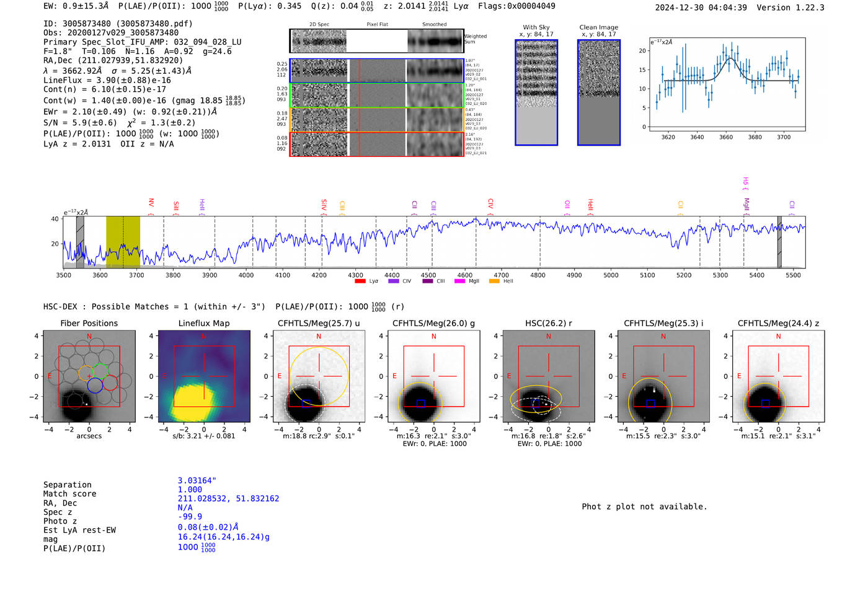
Task: Click the Match score value 1.000
Action: [x=190, y=489]
